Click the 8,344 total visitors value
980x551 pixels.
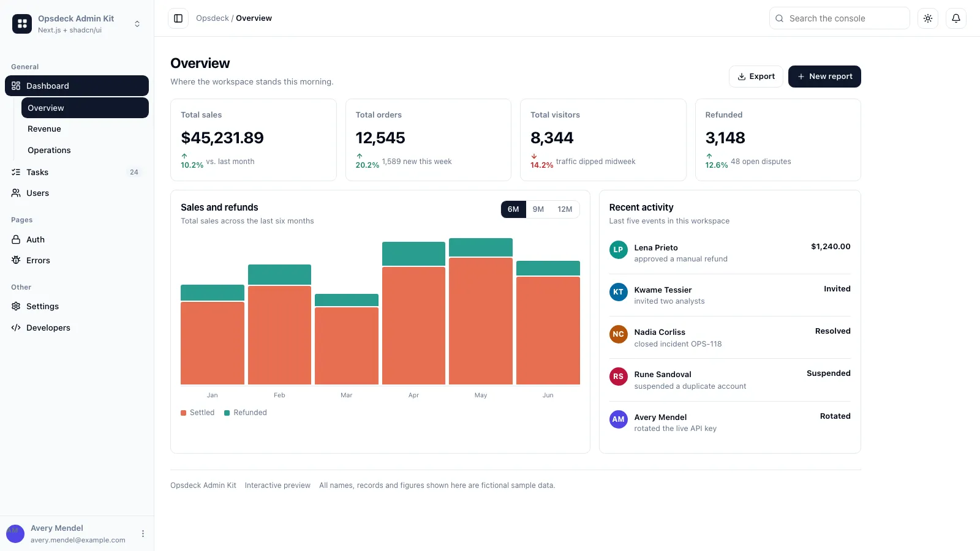pyautogui.click(x=552, y=138)
